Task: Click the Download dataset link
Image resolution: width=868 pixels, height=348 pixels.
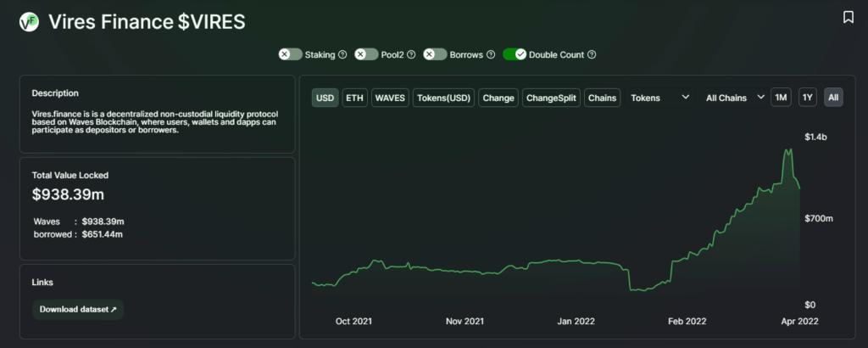Action: pyautogui.click(x=78, y=309)
